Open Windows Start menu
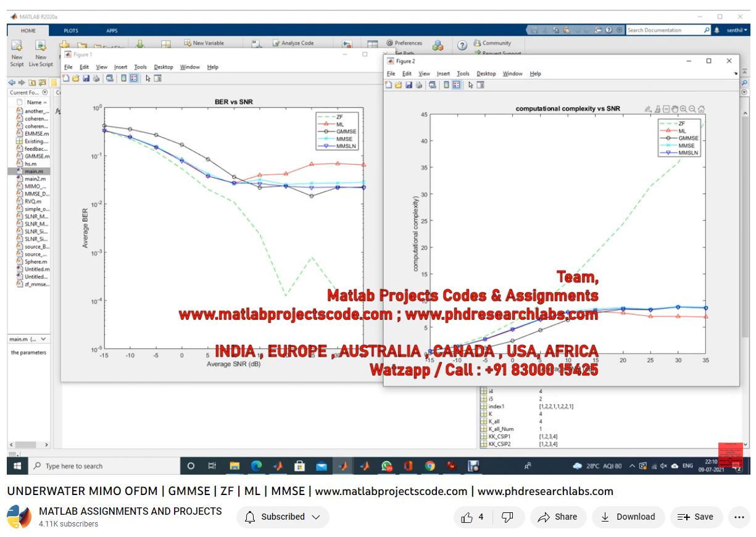Screen dimensions: 756x537 pyautogui.click(x=17, y=466)
